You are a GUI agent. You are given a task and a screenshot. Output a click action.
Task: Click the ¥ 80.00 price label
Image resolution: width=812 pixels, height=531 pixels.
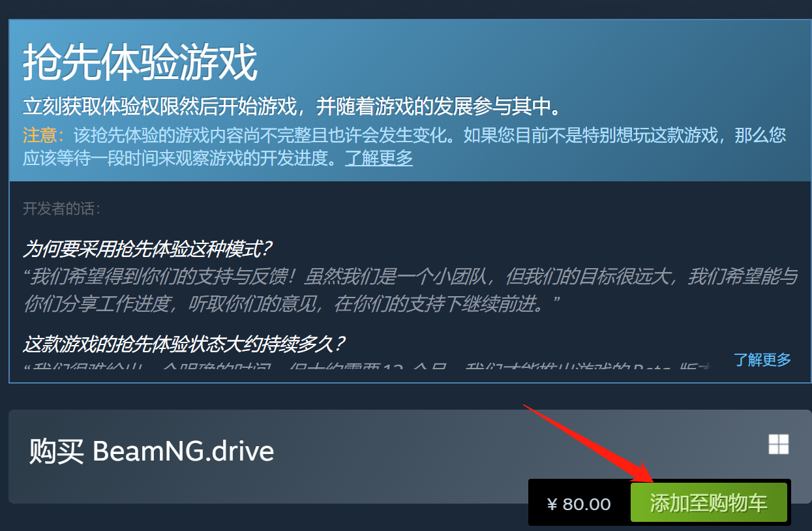[579, 504]
